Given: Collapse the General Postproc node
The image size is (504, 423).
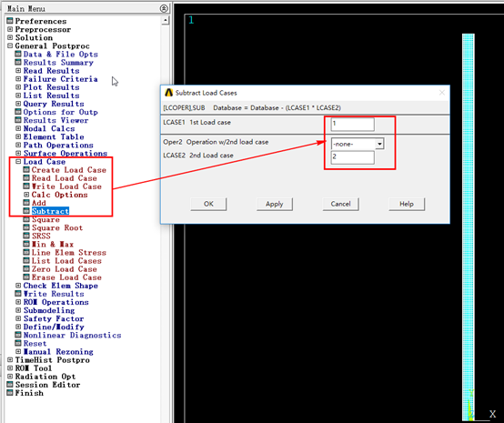Looking at the screenshot, I should 10,45.
